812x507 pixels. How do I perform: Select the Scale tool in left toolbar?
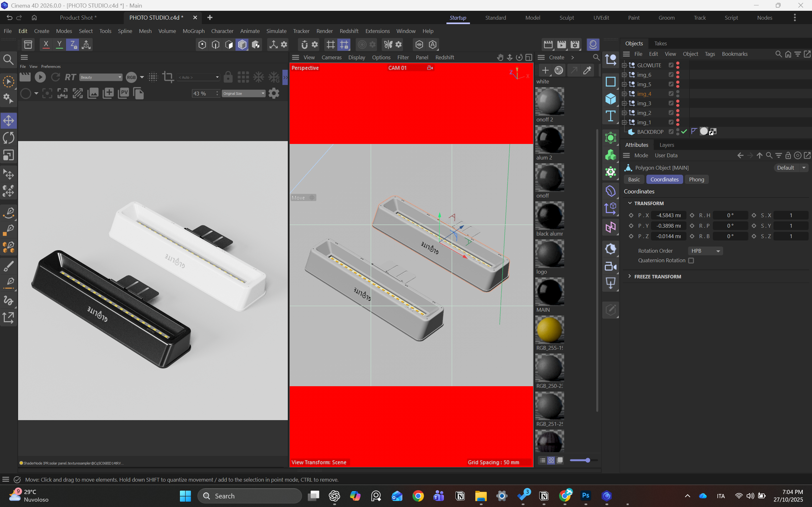9,155
